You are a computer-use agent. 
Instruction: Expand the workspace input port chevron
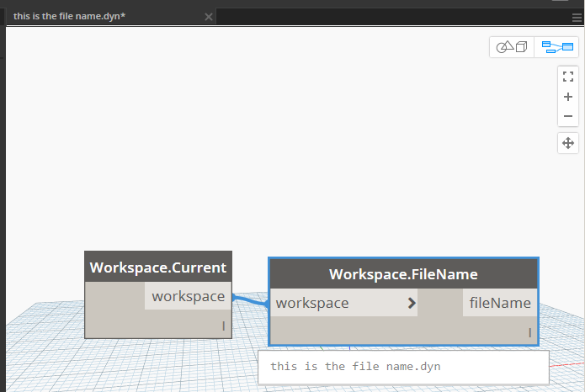point(412,303)
